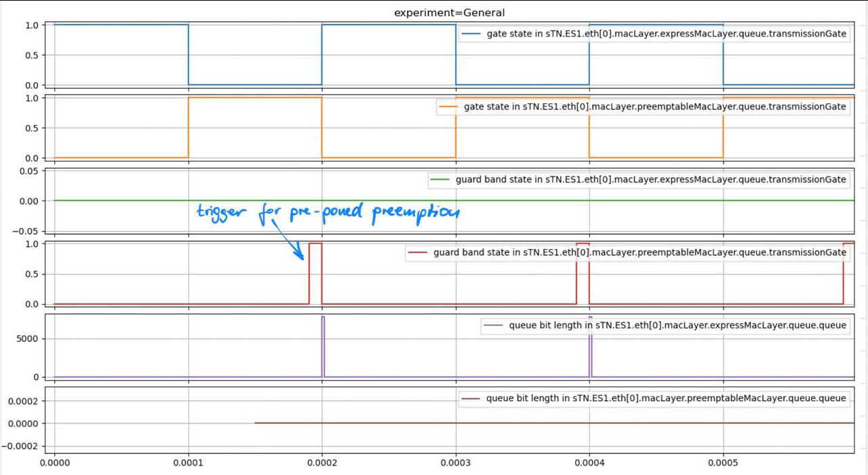Click the purple queue bit length spike

323,343
